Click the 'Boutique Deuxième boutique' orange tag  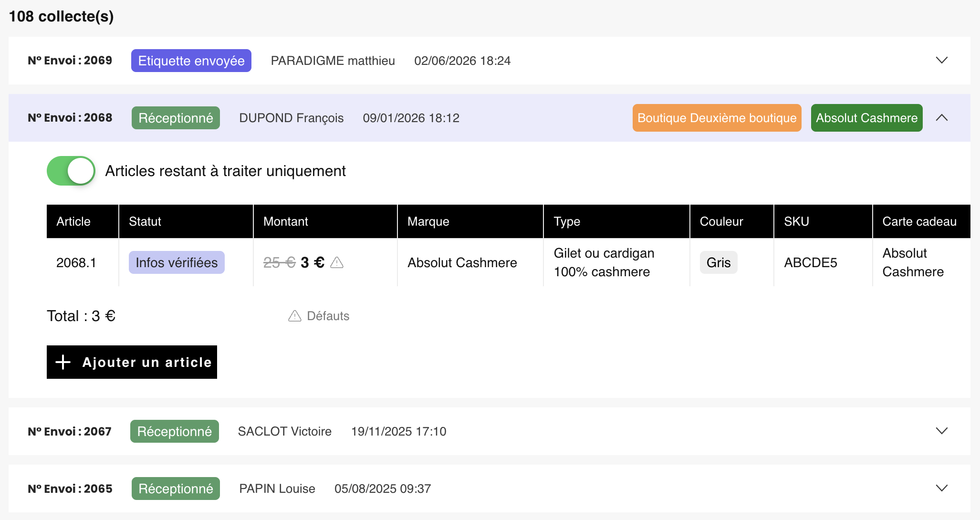click(x=717, y=118)
